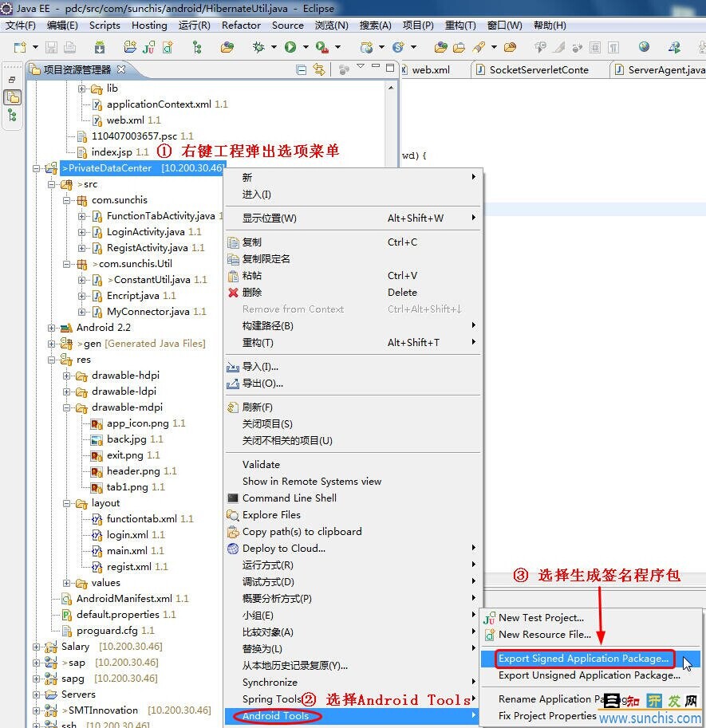Screen dimensions: 706x728
Task: Toggle Link with Editor arrows icon
Action: click(319, 70)
